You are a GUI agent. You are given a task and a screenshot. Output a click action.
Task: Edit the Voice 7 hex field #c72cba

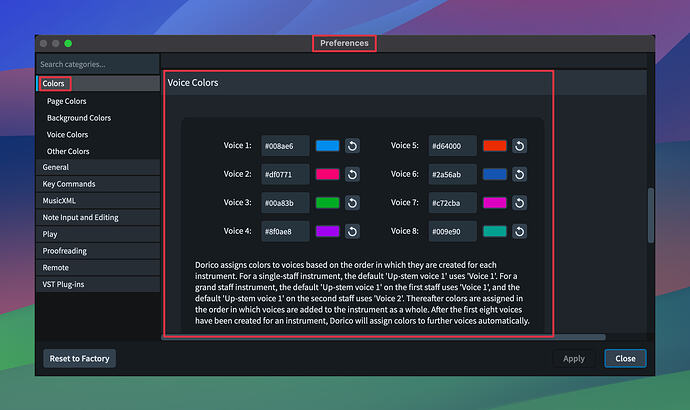[452, 203]
